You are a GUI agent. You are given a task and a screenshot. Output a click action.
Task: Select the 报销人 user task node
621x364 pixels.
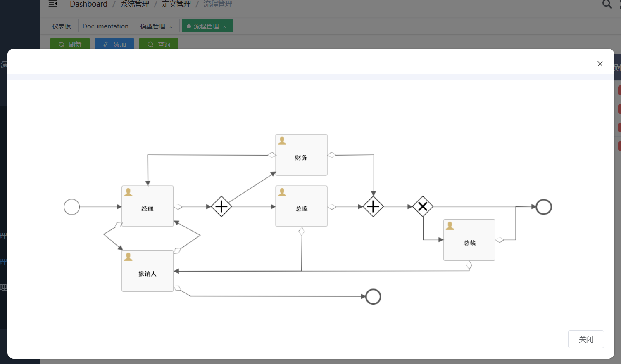[x=148, y=271]
